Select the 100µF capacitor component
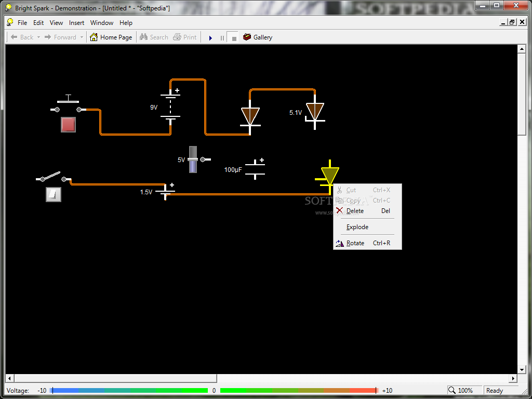532x399 pixels. 255,169
